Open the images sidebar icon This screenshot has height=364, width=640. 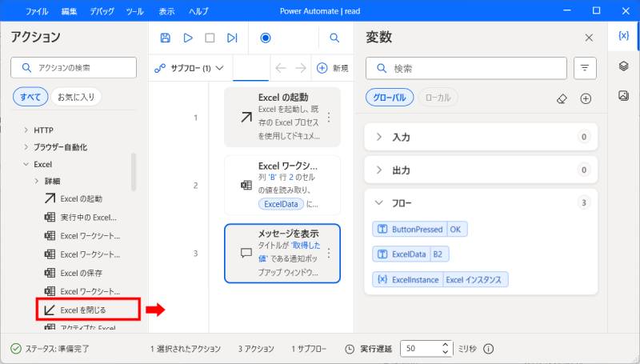(x=623, y=95)
